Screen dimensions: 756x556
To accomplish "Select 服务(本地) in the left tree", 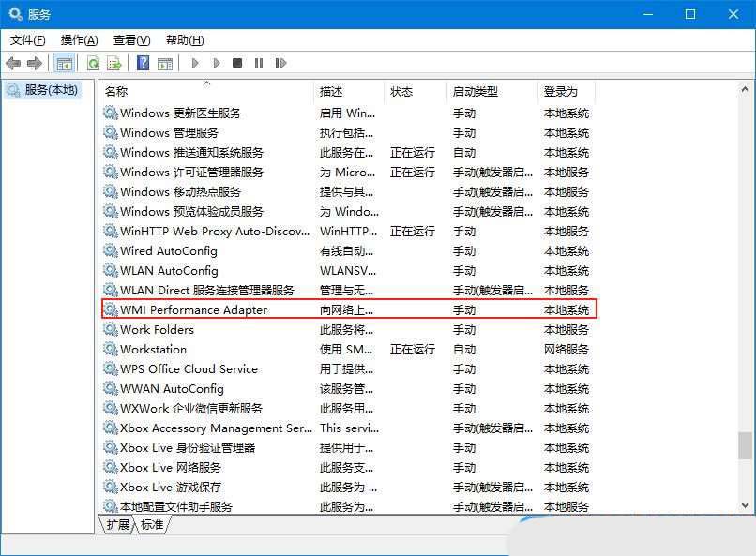I will pyautogui.click(x=52, y=90).
